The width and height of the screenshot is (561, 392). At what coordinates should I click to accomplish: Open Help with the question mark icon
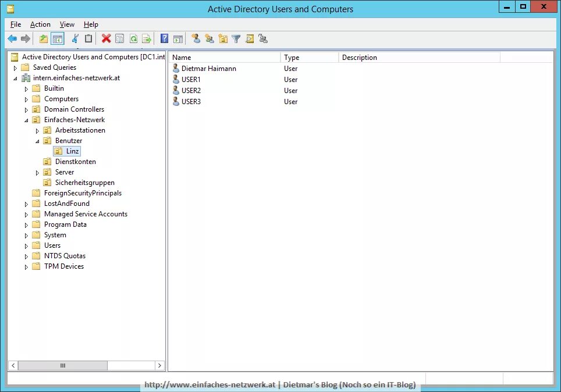(164, 38)
